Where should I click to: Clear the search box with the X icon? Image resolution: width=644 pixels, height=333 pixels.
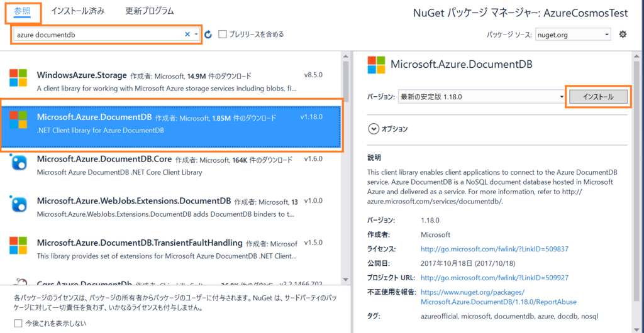click(187, 35)
